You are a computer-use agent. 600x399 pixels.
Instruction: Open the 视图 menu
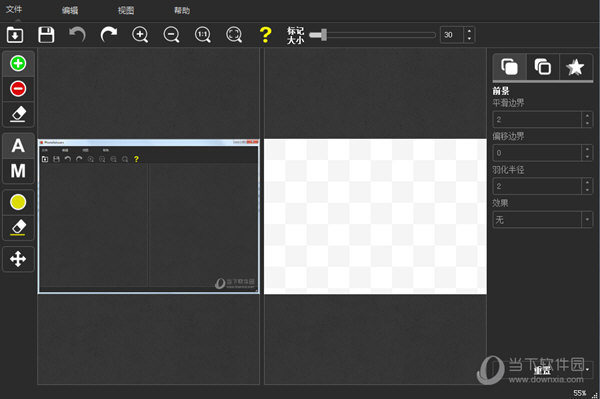(126, 10)
